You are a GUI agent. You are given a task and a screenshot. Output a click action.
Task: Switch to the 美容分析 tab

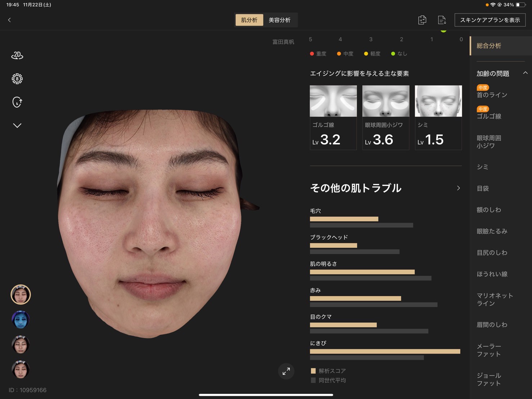(279, 20)
